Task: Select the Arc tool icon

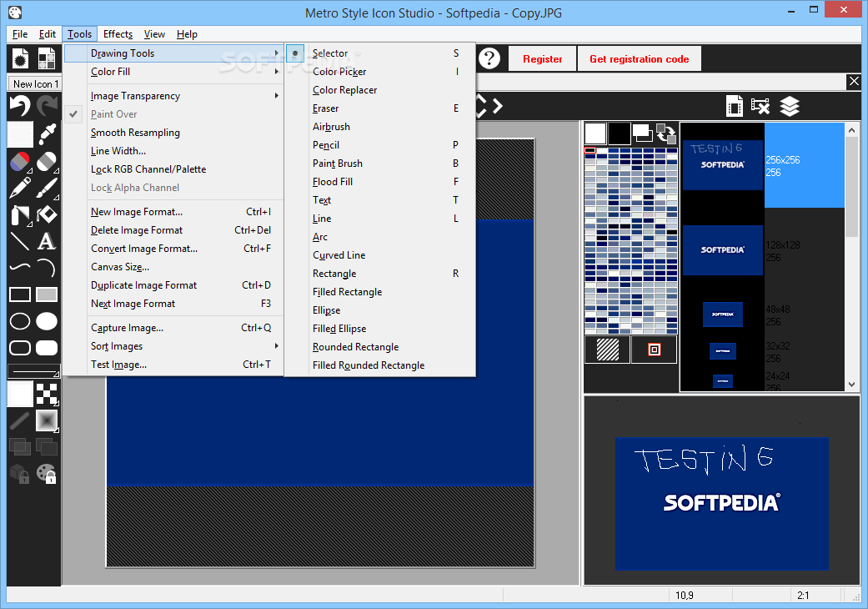Action: (x=47, y=268)
